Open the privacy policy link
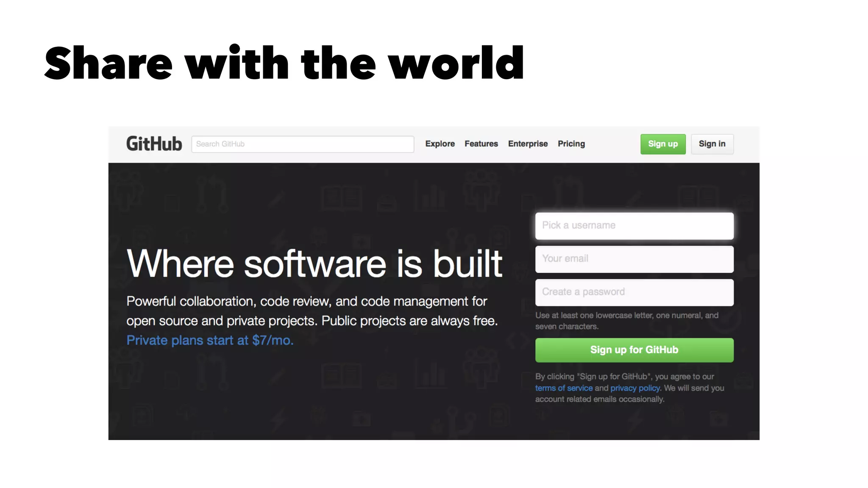The image size is (868, 488). pos(635,388)
